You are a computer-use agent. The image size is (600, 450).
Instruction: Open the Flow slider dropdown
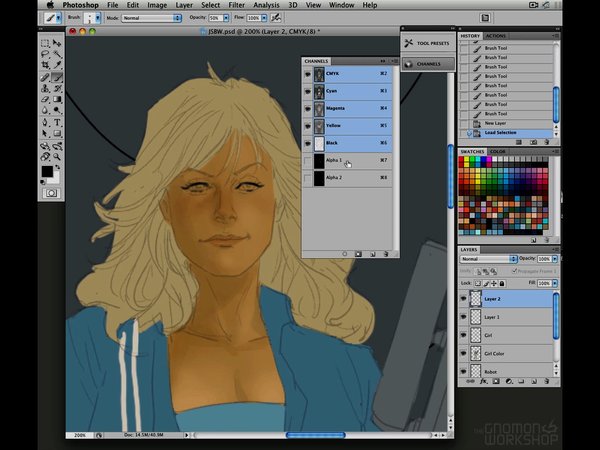(264, 18)
